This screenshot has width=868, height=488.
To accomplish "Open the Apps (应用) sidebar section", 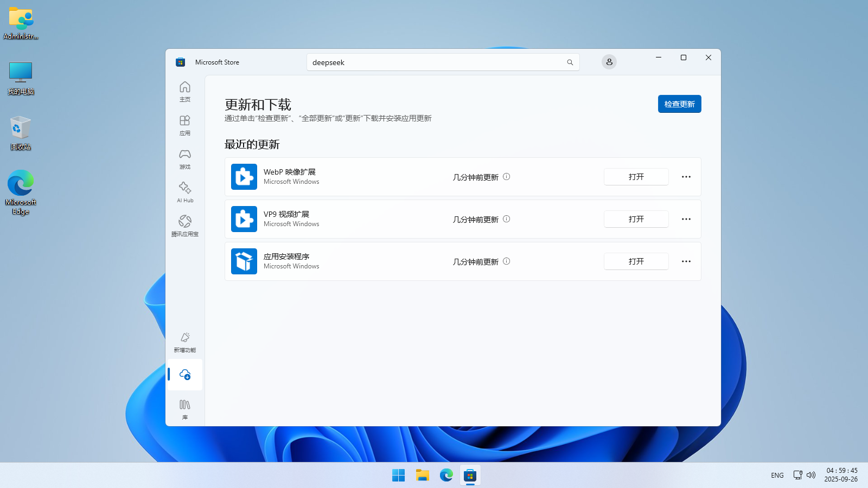I will pyautogui.click(x=185, y=125).
